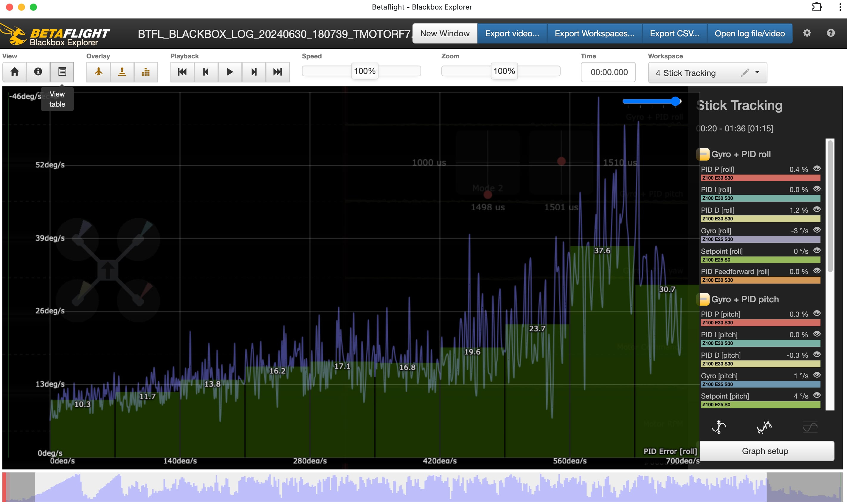Collapse the Gyro + PID roll group
This screenshot has width=847, height=504.
(x=703, y=154)
